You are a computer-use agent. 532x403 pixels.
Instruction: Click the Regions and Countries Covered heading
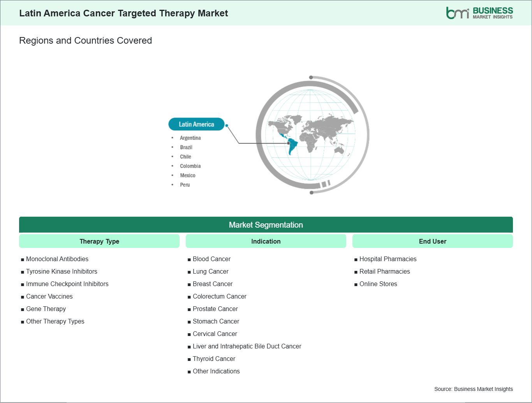[85, 41]
